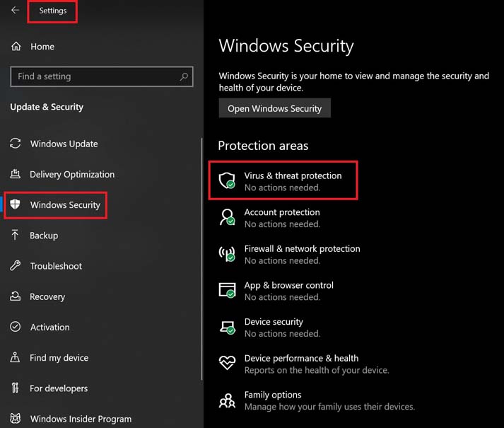Click the Family options people icon
Screen dimensions: 504x428
click(227, 400)
